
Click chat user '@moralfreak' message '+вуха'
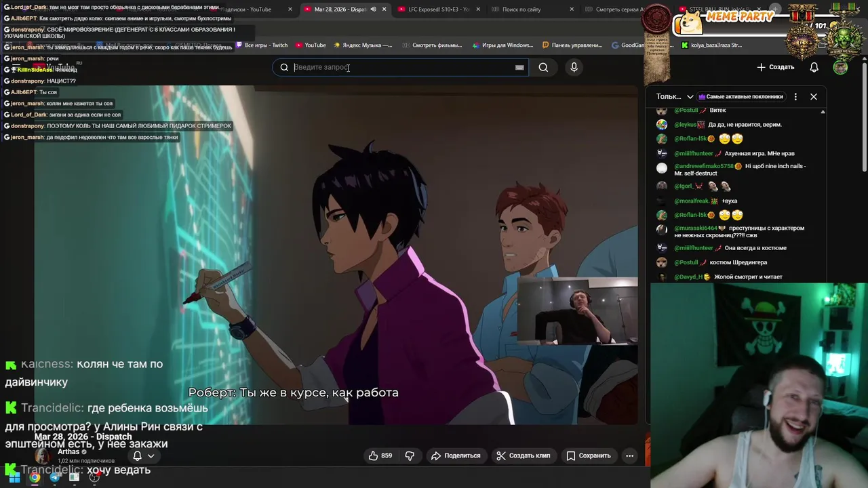[697, 201]
